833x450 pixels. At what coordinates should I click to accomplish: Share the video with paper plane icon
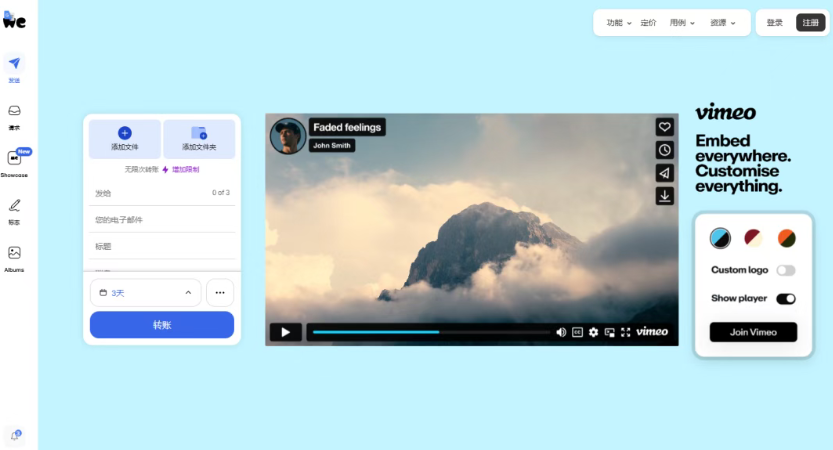(665, 173)
